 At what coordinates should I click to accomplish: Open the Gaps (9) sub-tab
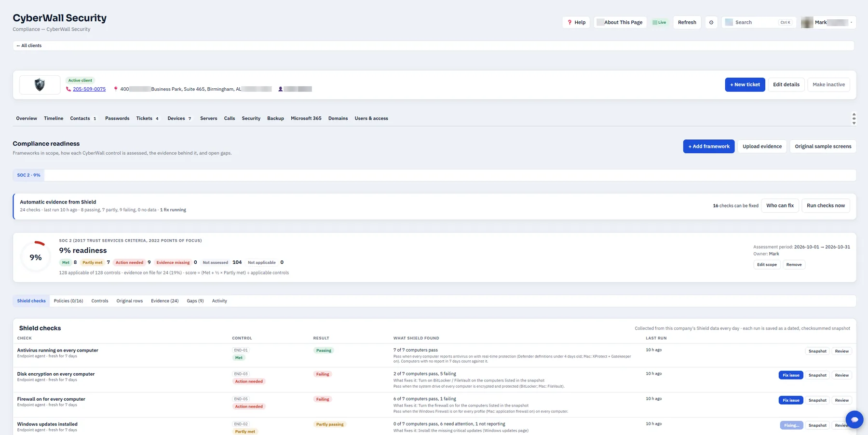point(195,301)
